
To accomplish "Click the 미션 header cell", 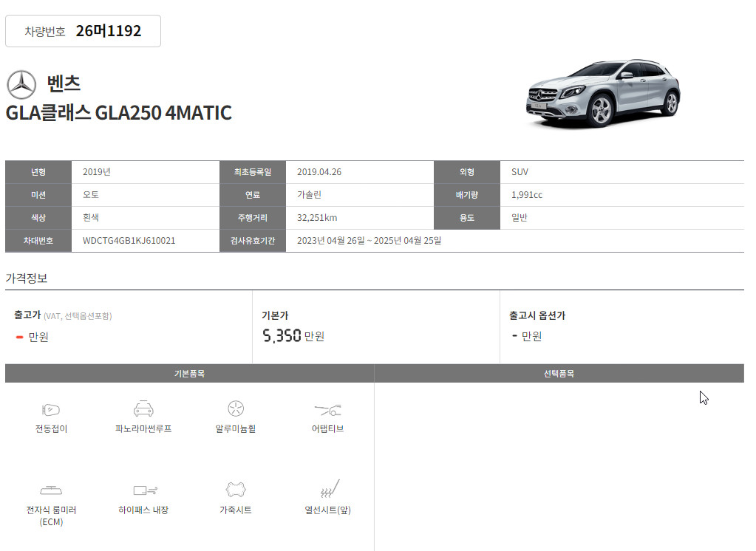I will (x=38, y=195).
